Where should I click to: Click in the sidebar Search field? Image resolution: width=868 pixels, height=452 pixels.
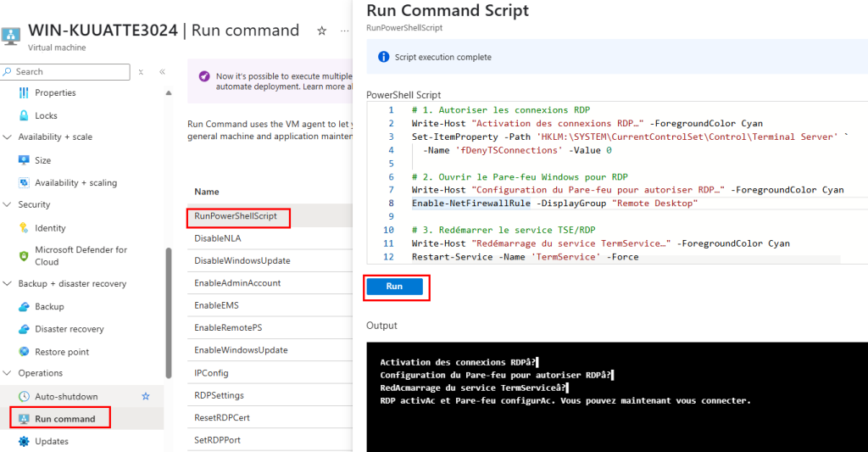(x=65, y=72)
